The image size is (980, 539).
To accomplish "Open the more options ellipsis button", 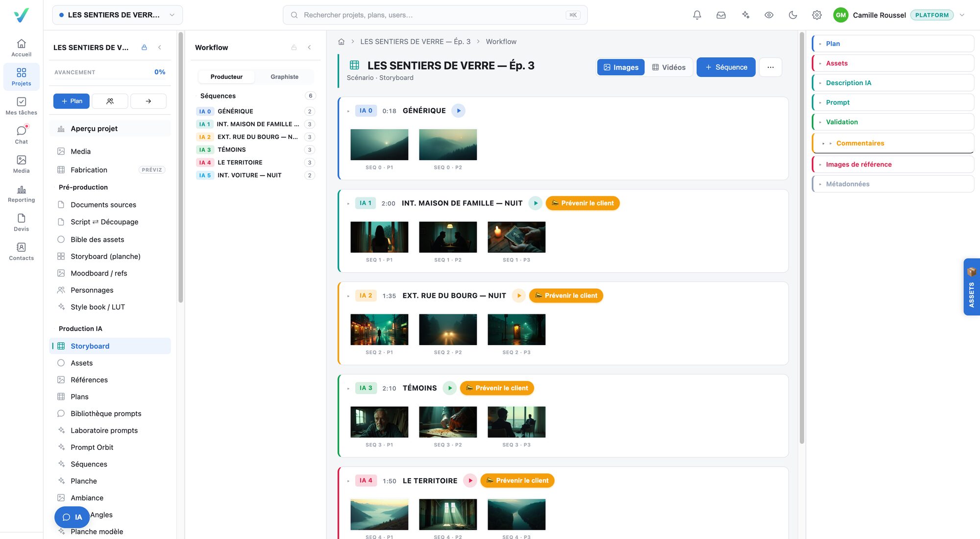I will [770, 67].
